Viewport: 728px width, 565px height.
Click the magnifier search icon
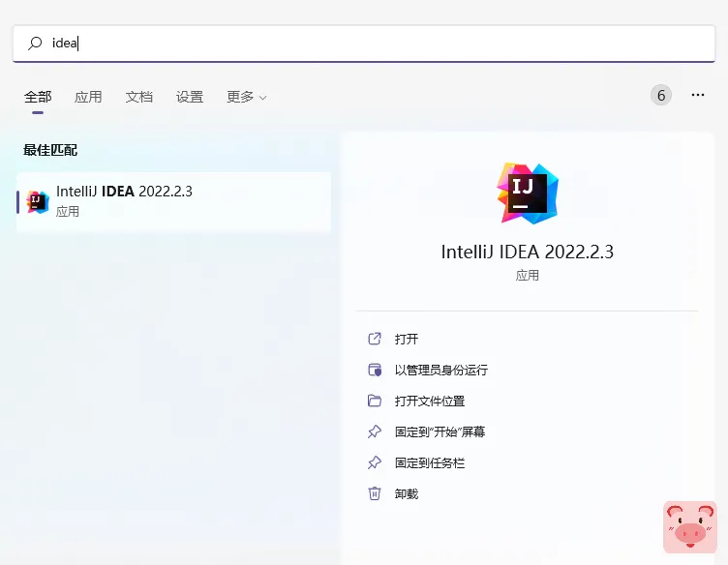point(35,44)
